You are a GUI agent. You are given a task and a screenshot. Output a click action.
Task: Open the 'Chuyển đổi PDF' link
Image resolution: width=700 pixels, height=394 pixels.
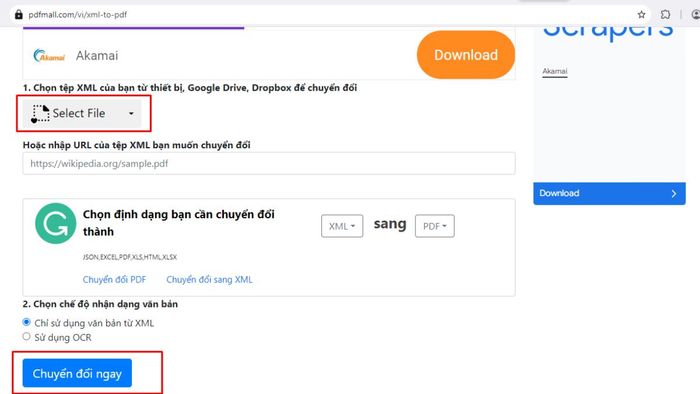click(114, 280)
